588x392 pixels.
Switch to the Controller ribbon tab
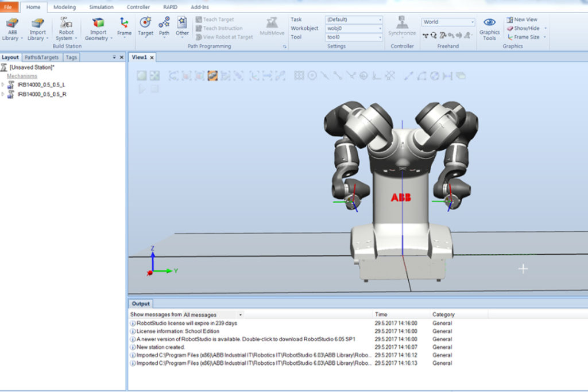click(138, 7)
